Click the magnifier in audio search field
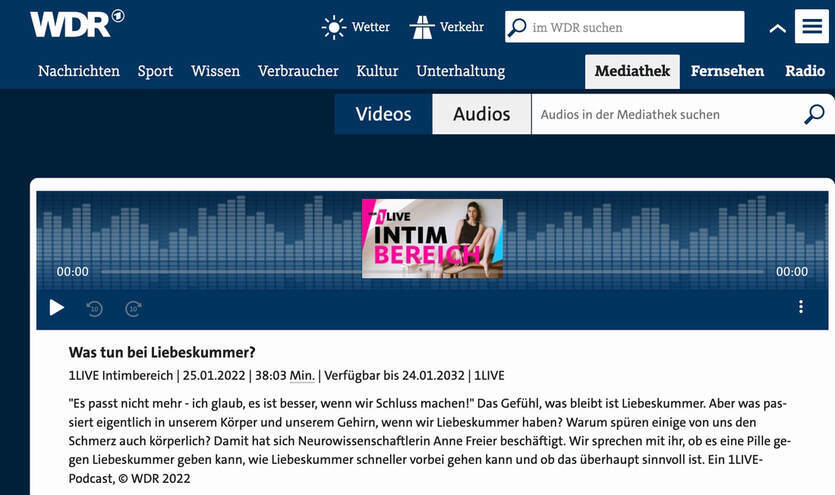The image size is (835, 495). (814, 114)
